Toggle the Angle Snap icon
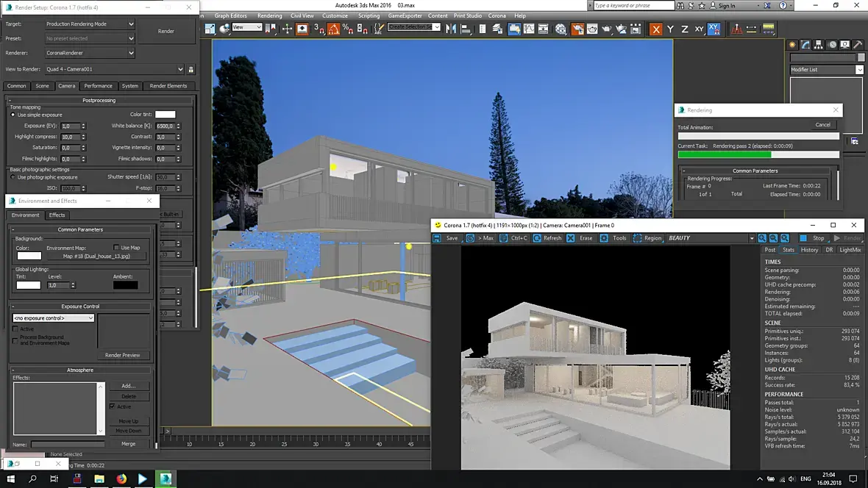868x488 pixels. tap(333, 29)
